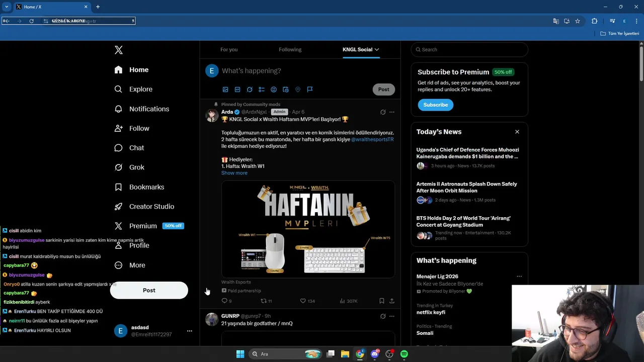644x362 pixels.
Task: Open the asdasd account options menu
Action: [189, 331]
